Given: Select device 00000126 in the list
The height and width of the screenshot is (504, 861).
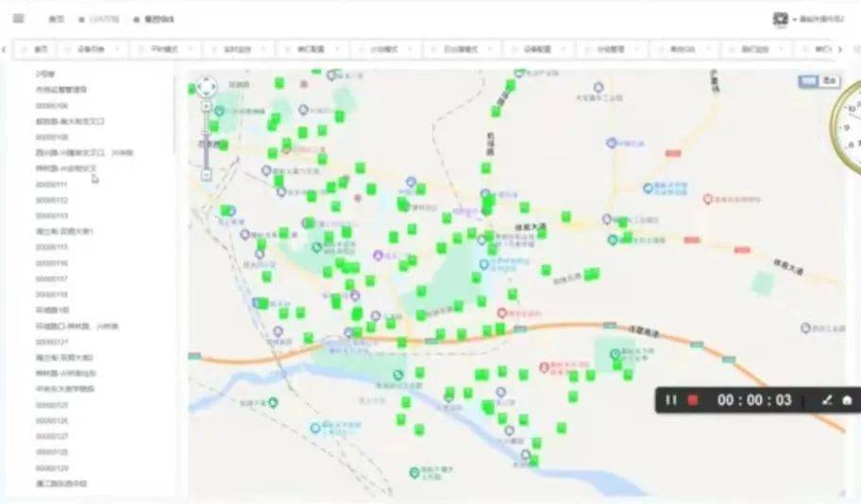Looking at the screenshot, I should pyautogui.click(x=52, y=421).
